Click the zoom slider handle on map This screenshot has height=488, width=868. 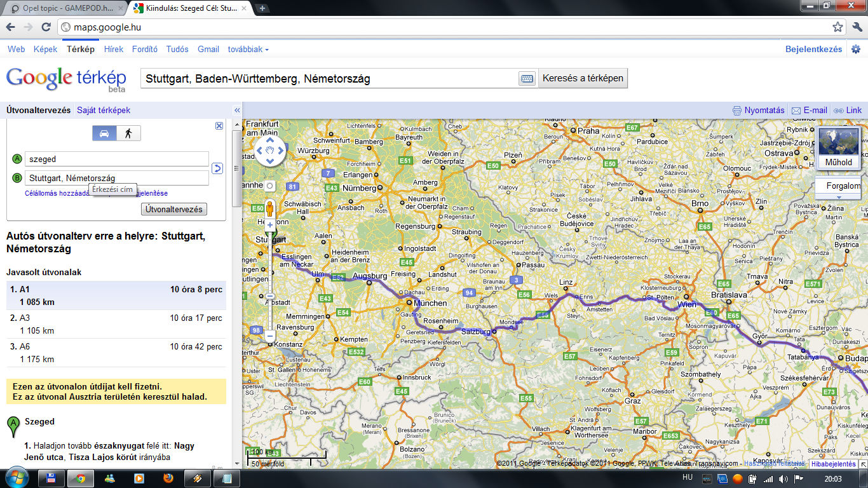(270, 296)
